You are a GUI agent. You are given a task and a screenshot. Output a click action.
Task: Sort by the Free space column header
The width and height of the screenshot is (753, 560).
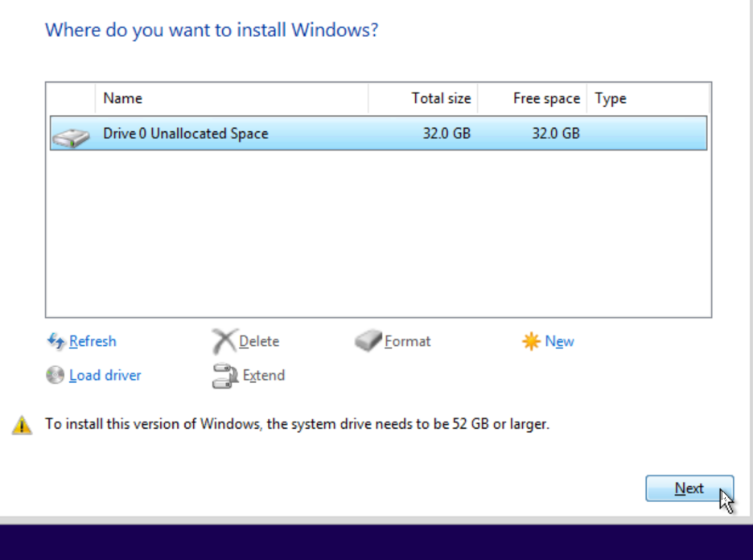pyautogui.click(x=532, y=98)
